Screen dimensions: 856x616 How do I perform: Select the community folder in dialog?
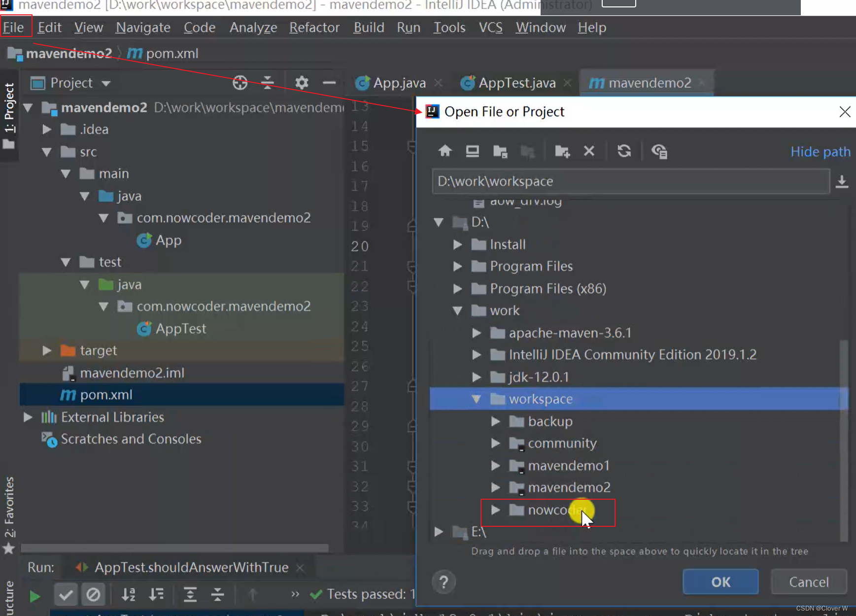click(x=562, y=444)
